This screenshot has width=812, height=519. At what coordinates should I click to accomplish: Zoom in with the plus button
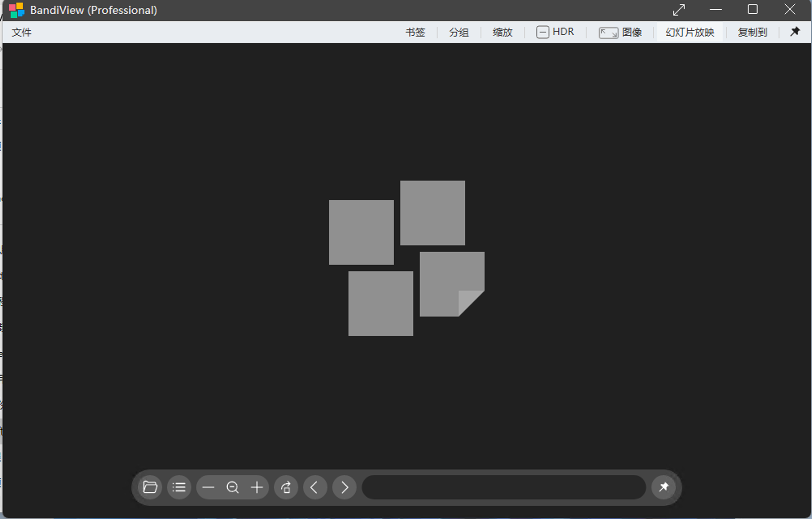click(257, 487)
